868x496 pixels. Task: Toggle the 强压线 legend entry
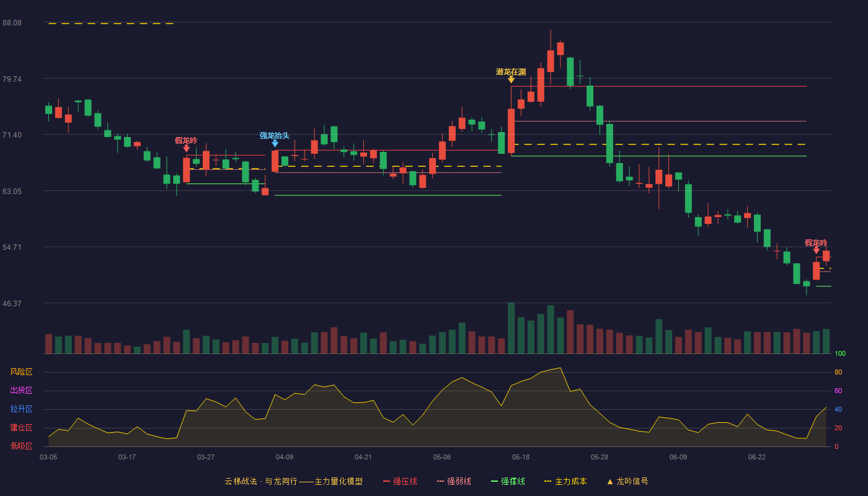pos(400,481)
